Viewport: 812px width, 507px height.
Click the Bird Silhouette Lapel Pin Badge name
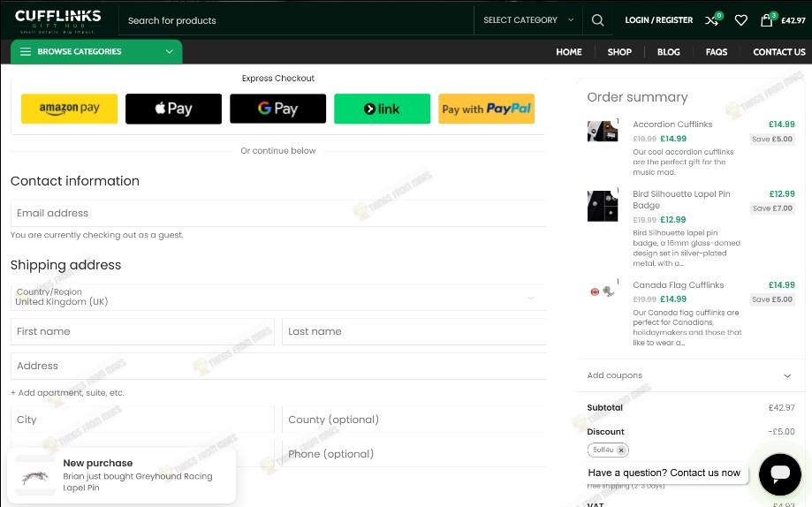[681, 200]
